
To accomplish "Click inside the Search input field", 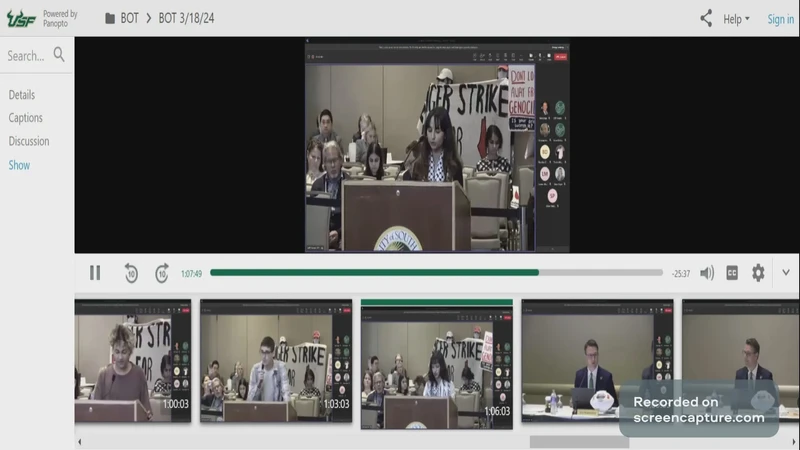I will [x=27, y=55].
